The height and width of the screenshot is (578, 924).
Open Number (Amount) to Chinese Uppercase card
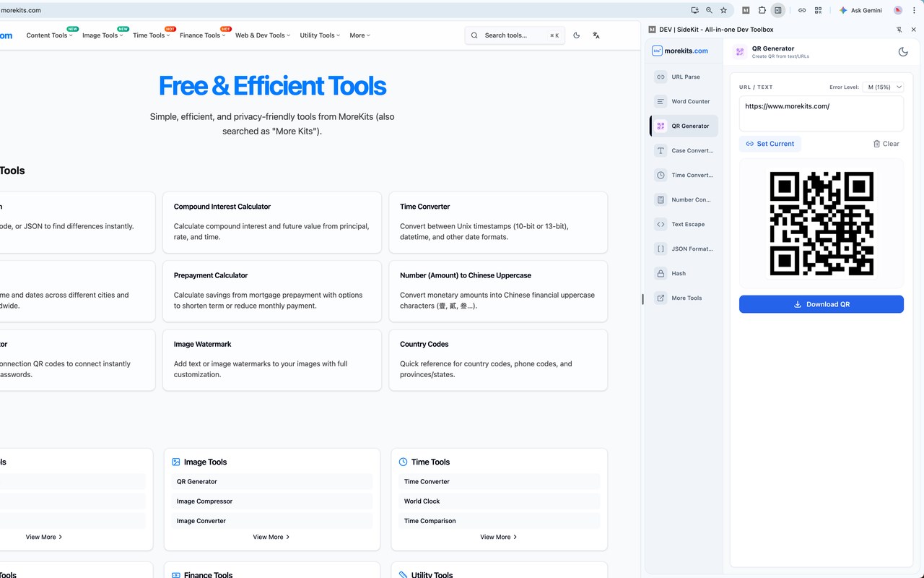point(498,291)
